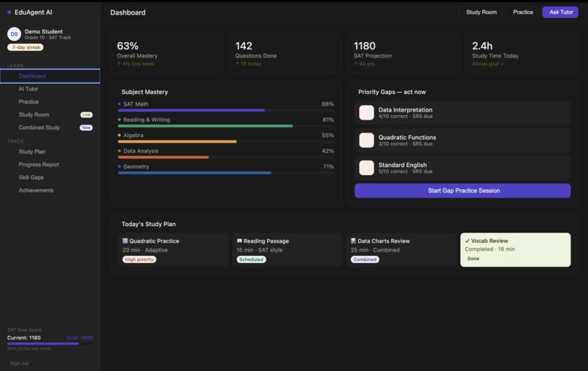Click the SAT Projection 1180 stat card

(x=403, y=53)
